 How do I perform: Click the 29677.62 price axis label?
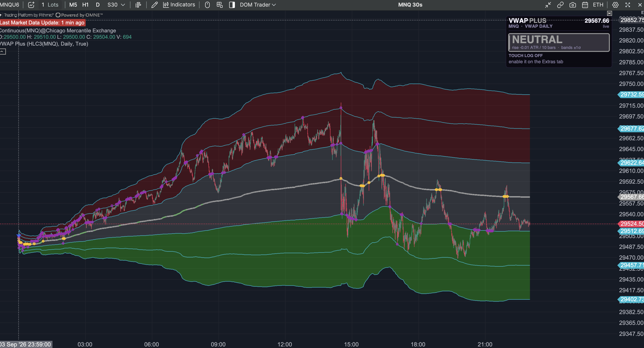(631, 129)
